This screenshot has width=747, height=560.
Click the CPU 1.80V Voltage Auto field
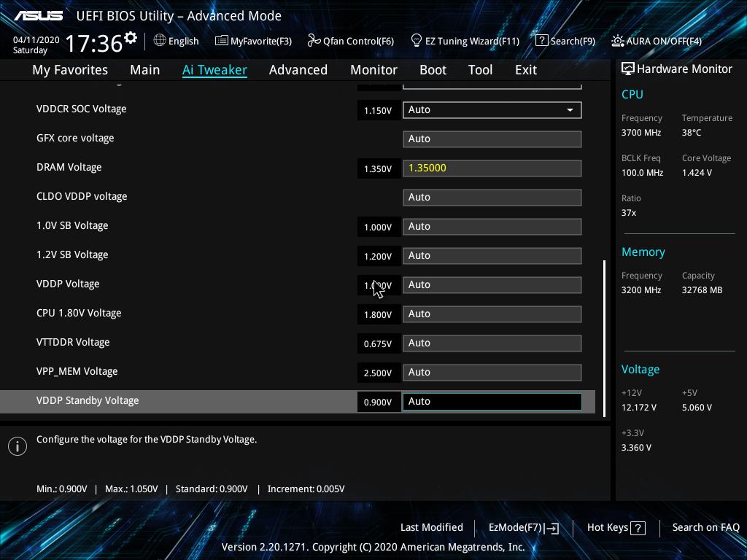492,314
